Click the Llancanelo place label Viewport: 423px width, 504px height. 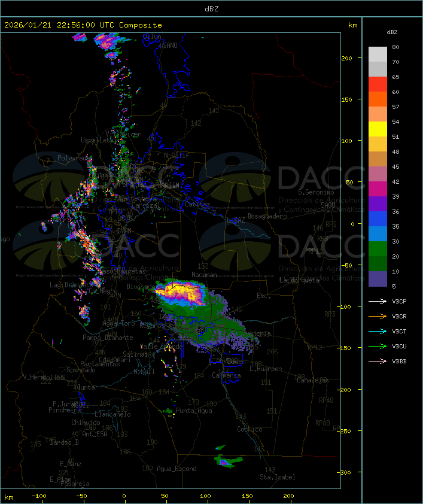click(112, 414)
